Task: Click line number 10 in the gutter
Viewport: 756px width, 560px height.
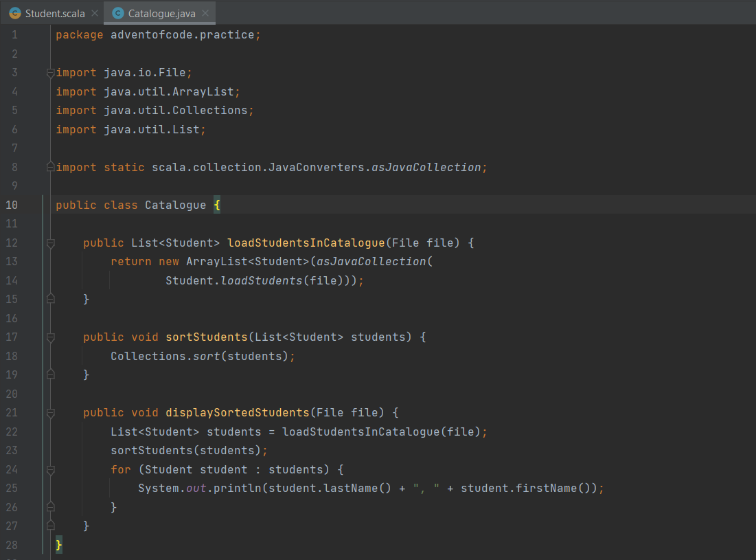Action: 12,205
